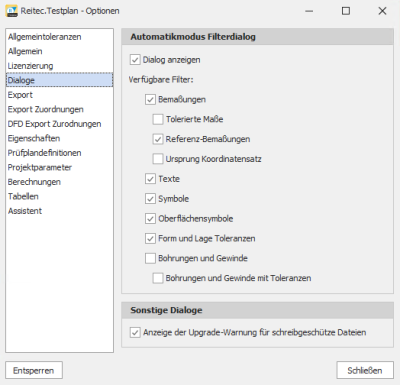Toggle the Dialog anzeigen checkbox
Viewport: 400px width, 385px height.
pyautogui.click(x=135, y=60)
